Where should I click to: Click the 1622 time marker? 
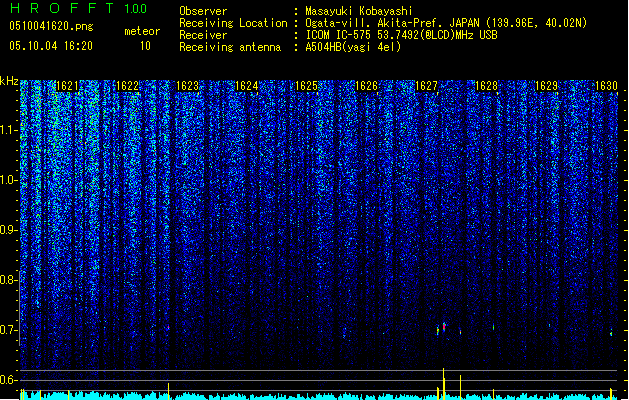[127, 86]
